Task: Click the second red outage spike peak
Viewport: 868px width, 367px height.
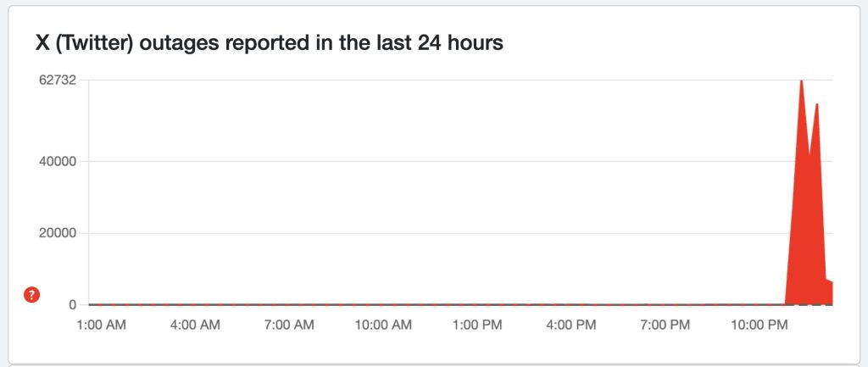Action: (816, 108)
